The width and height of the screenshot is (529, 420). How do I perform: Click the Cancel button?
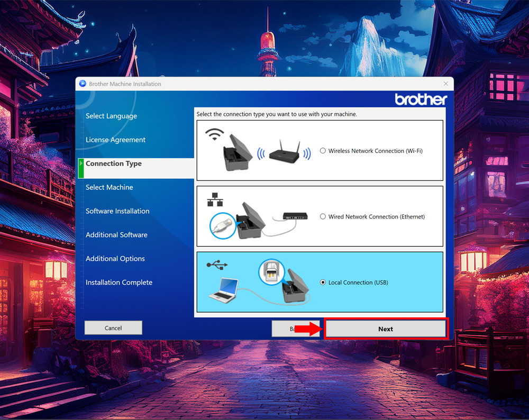point(113,328)
